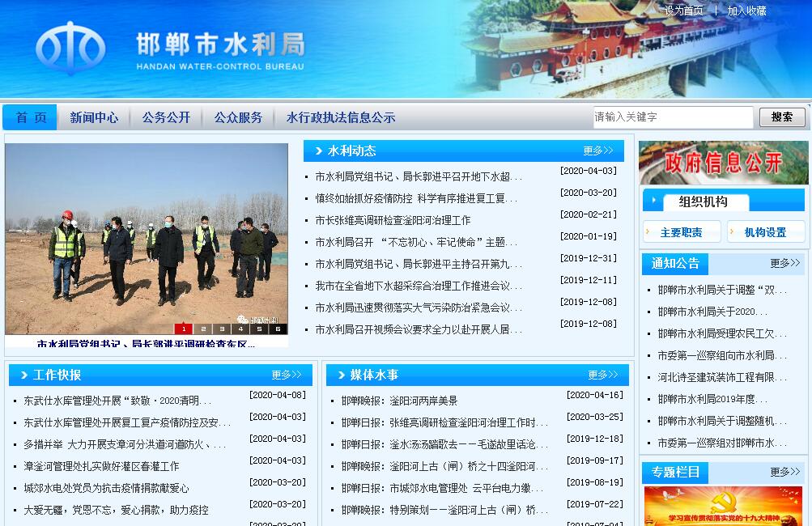Click 加入收藏 at the top right
The image size is (812, 526).
click(x=746, y=11)
